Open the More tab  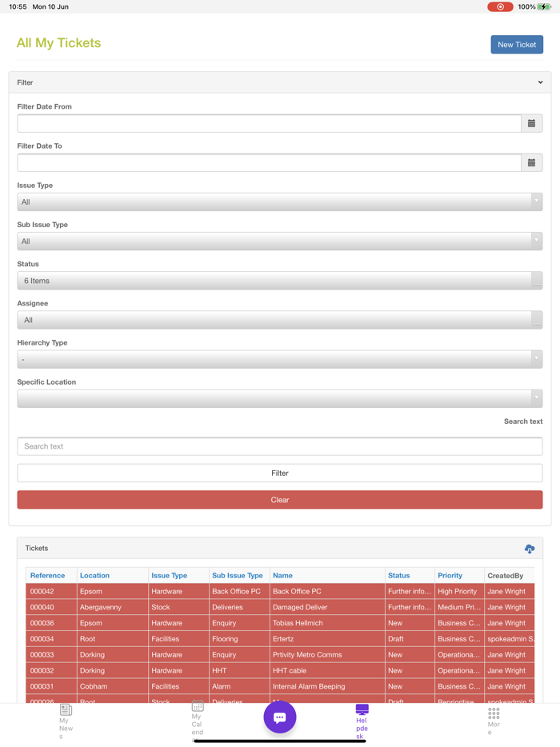point(494,721)
